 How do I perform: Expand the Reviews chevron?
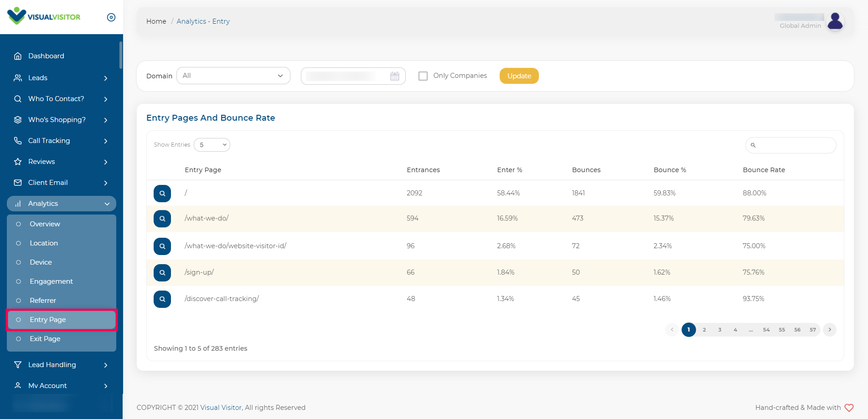[x=106, y=162]
